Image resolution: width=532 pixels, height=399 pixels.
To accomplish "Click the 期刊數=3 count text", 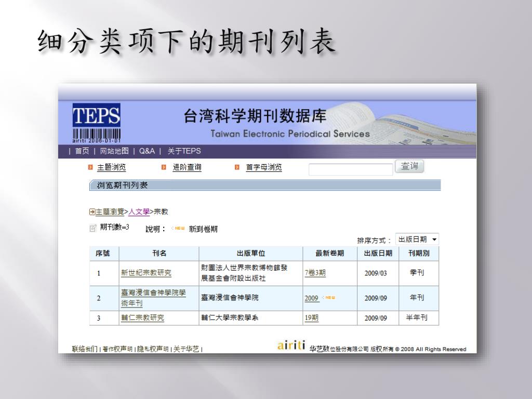I will point(115,227).
